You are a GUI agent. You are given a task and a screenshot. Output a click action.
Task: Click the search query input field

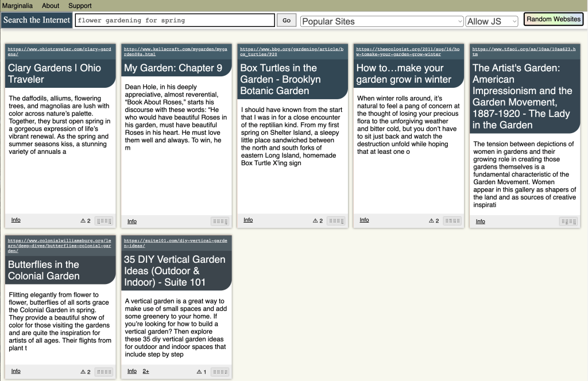tap(175, 21)
